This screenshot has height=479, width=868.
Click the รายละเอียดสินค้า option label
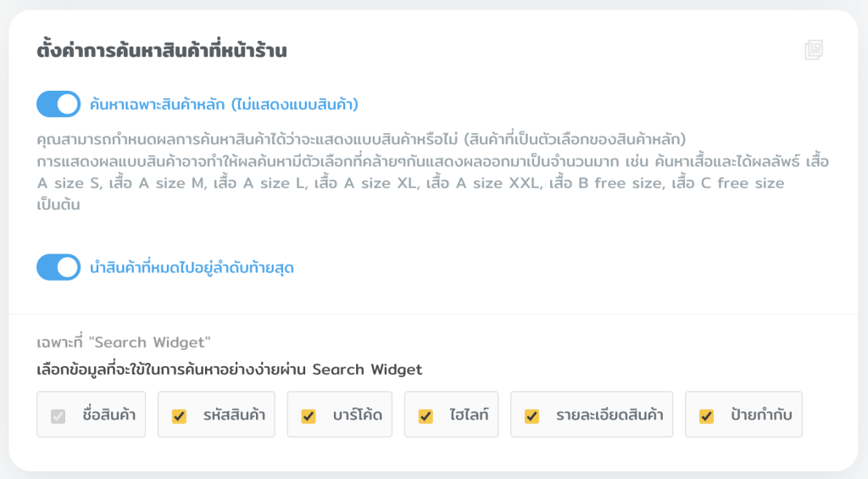(x=609, y=415)
